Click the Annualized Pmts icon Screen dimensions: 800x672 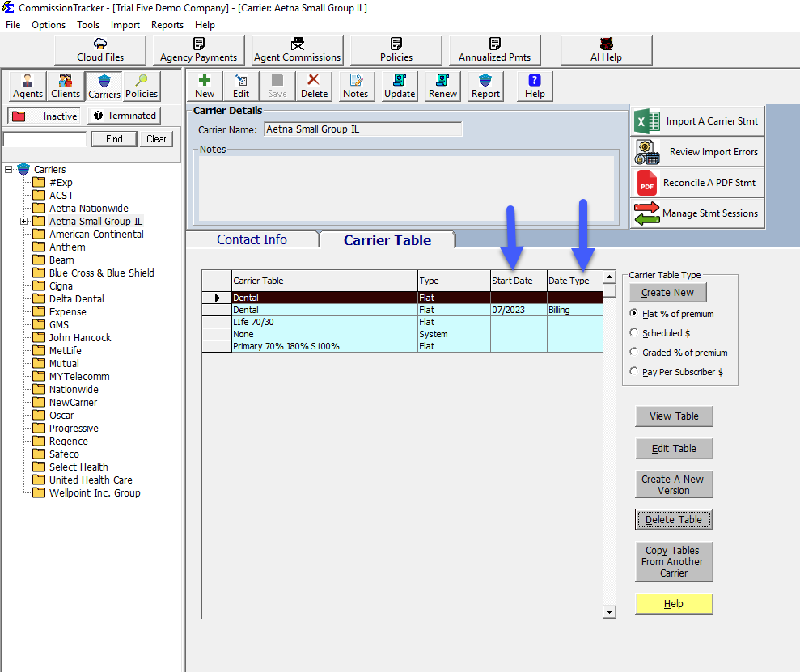click(494, 49)
